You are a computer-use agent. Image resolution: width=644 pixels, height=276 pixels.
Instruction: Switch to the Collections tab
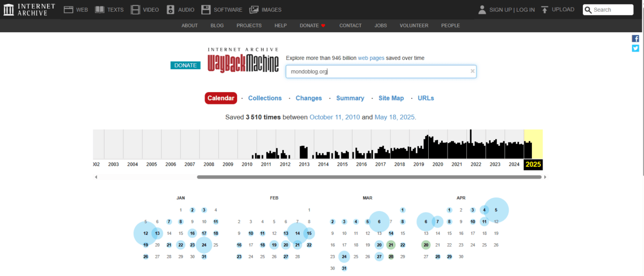pos(265,98)
